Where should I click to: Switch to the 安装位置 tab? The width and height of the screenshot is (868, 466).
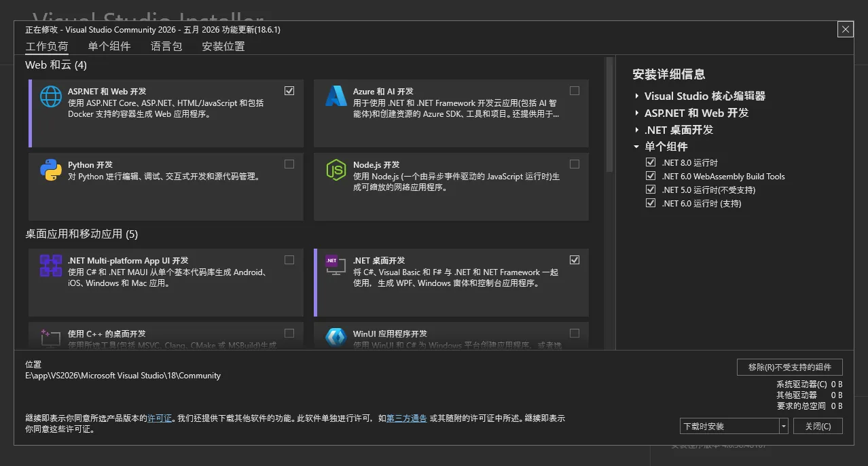223,46
